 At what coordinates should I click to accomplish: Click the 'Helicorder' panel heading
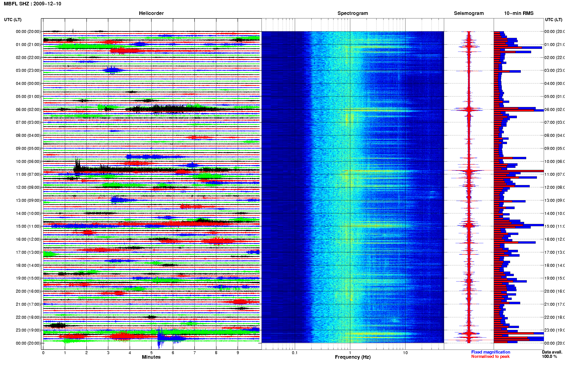[151, 13]
